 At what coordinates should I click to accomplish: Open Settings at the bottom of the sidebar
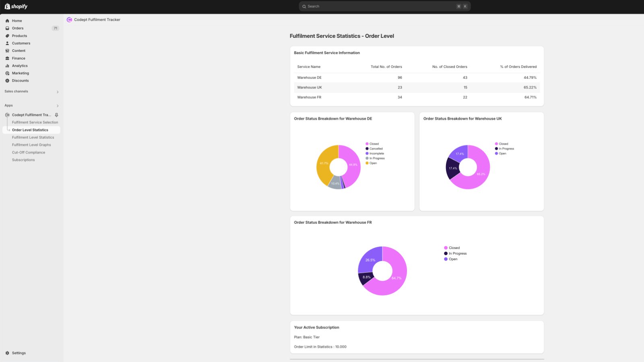[x=19, y=353]
